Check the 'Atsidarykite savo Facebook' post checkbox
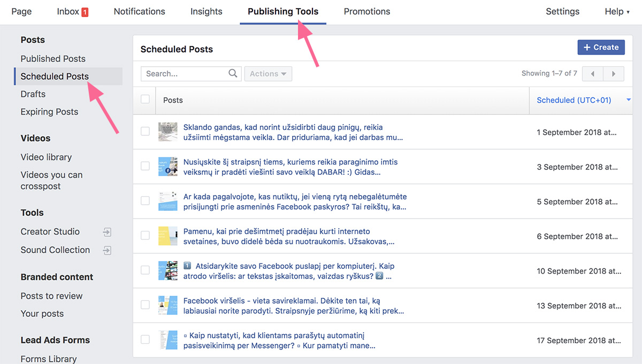642x364 pixels. (x=145, y=270)
